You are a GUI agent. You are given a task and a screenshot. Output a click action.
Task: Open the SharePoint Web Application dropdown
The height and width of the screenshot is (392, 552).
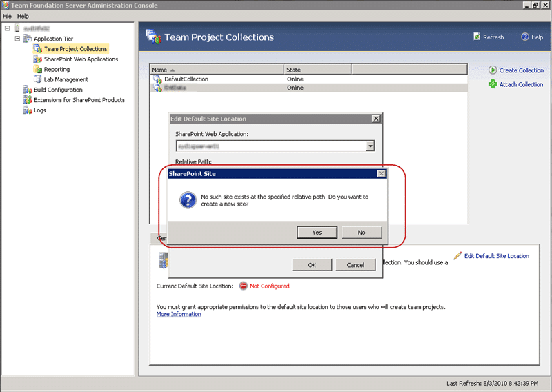pos(370,146)
